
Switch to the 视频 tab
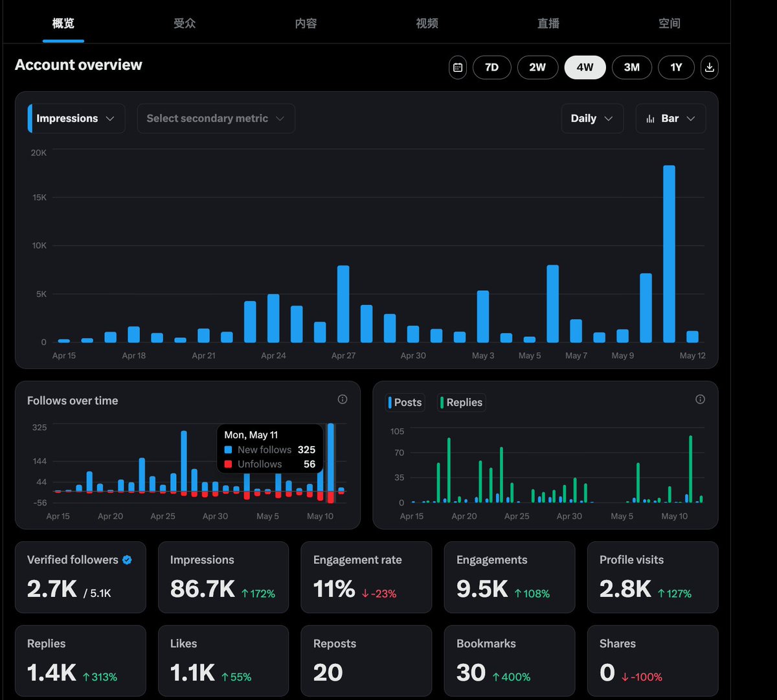pos(427,23)
